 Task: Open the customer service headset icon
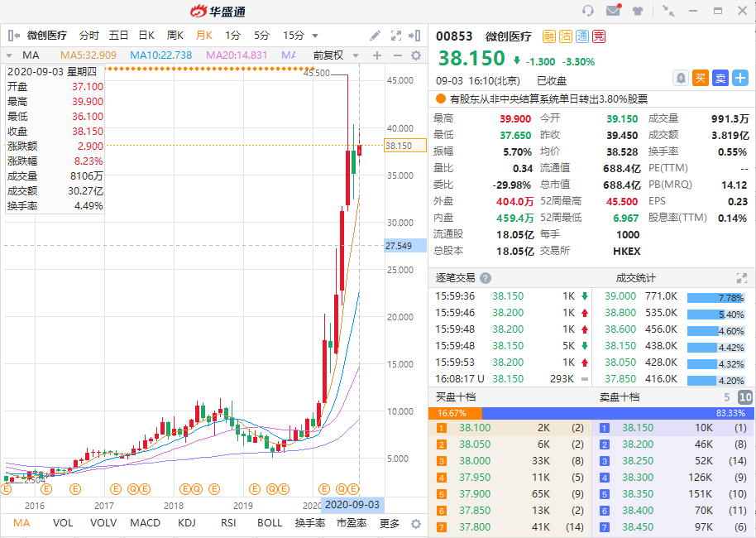(588, 9)
